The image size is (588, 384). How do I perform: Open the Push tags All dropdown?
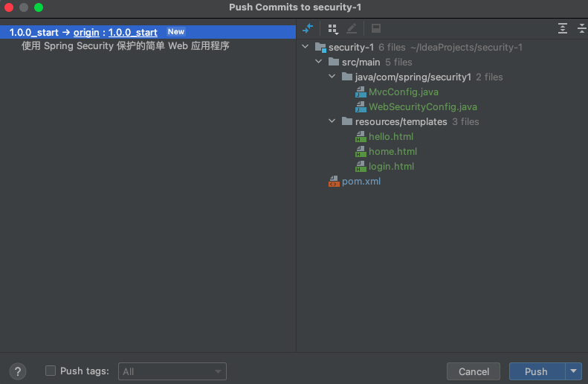(x=172, y=371)
